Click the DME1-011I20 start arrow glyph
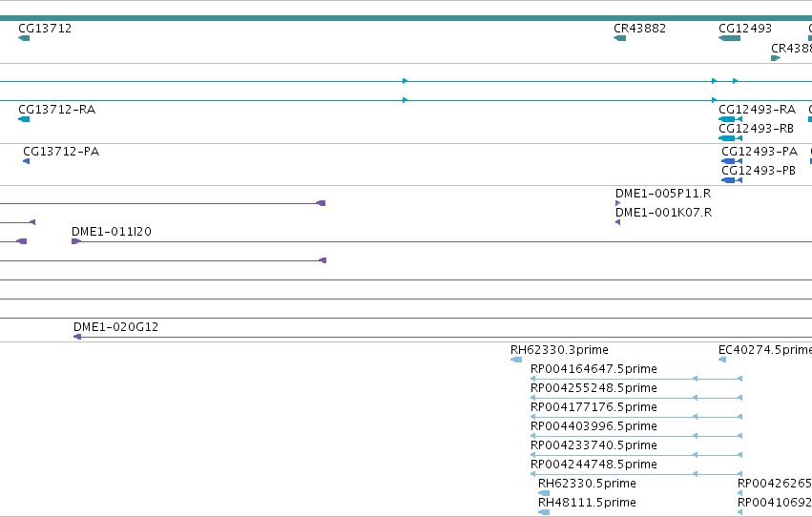 pyautogui.click(x=76, y=241)
